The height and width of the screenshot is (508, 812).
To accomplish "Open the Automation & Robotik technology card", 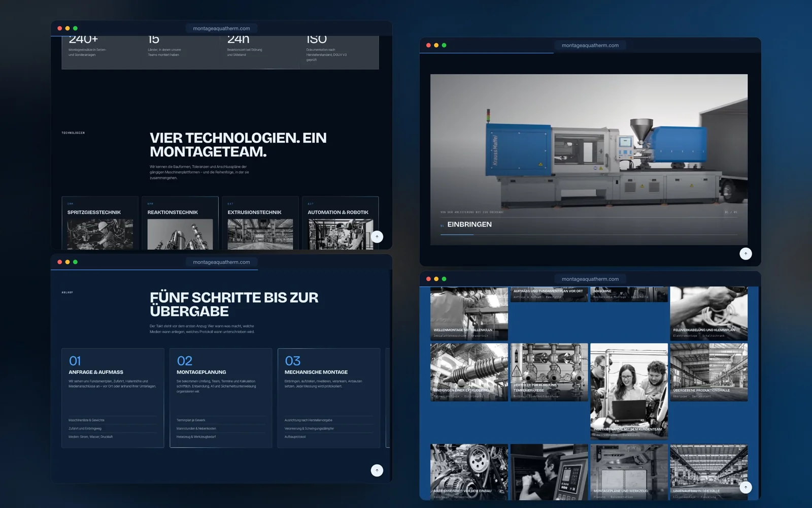I will click(x=340, y=223).
